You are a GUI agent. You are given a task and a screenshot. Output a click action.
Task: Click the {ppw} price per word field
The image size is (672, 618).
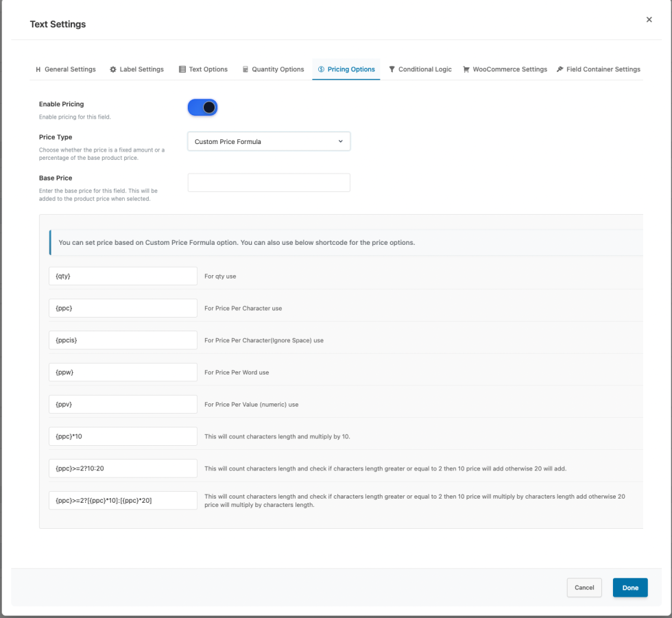[x=123, y=372]
